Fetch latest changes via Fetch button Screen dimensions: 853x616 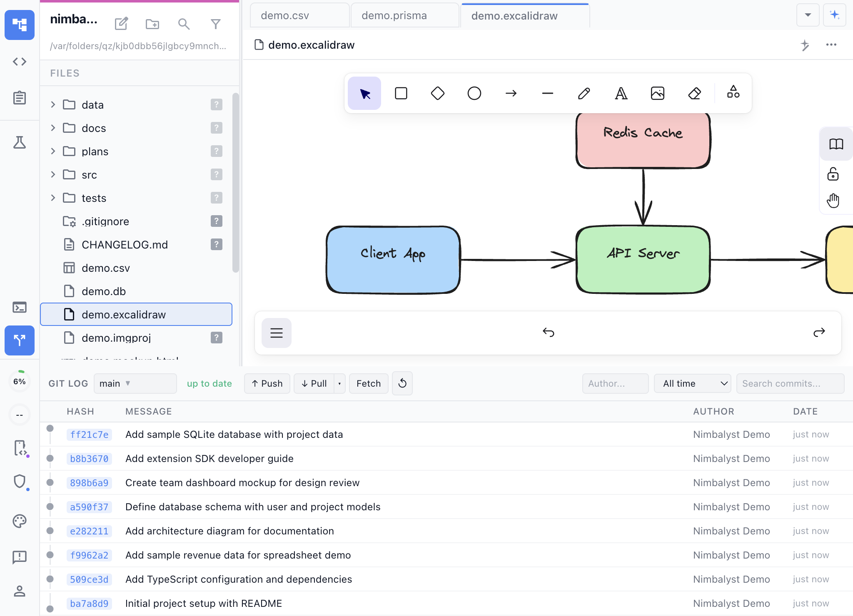click(x=368, y=383)
